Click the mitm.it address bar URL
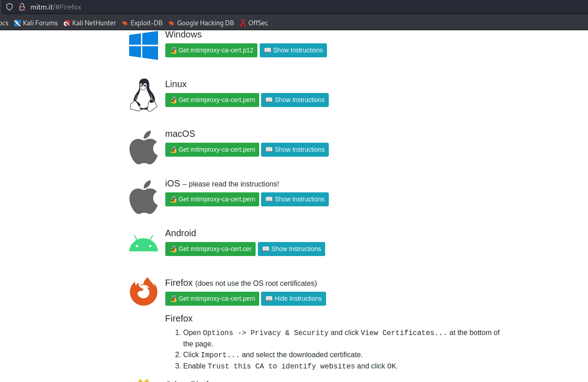The height and width of the screenshot is (382, 588). pos(56,7)
